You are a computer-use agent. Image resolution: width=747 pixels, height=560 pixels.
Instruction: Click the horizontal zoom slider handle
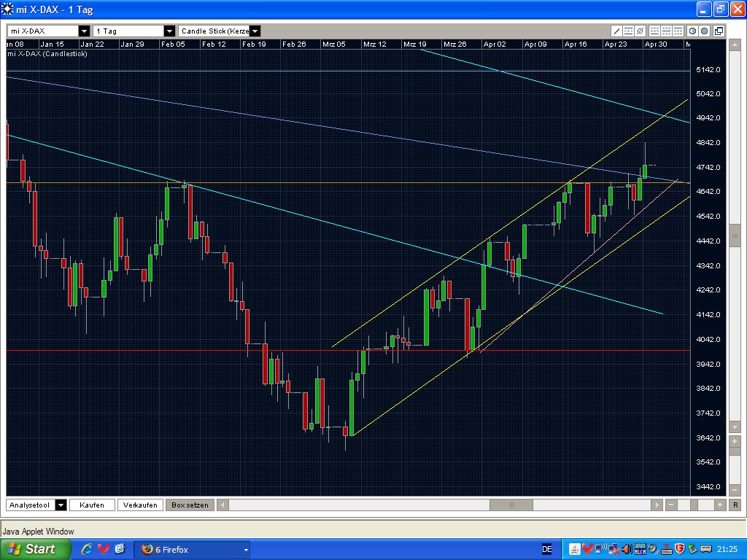pyautogui.click(x=694, y=505)
